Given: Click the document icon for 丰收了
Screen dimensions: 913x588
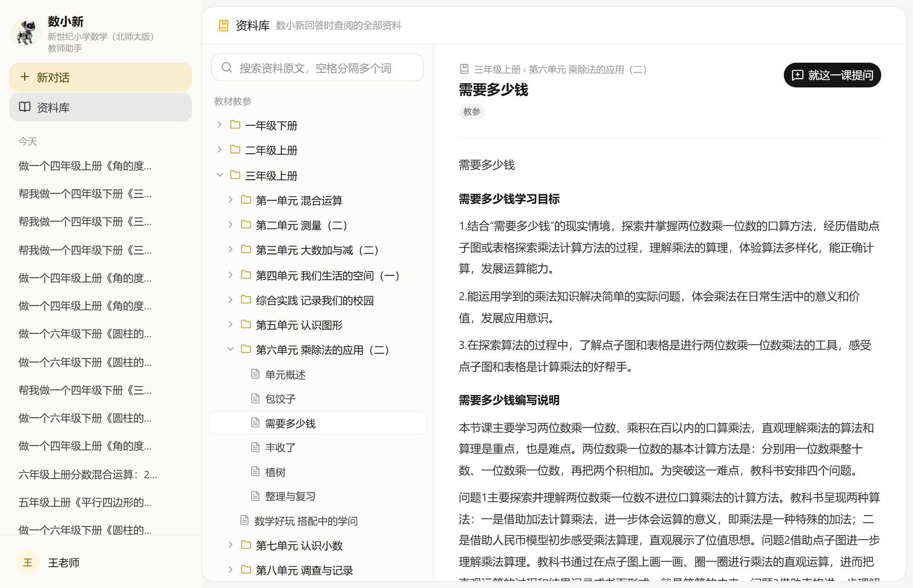Looking at the screenshot, I should point(255,447).
